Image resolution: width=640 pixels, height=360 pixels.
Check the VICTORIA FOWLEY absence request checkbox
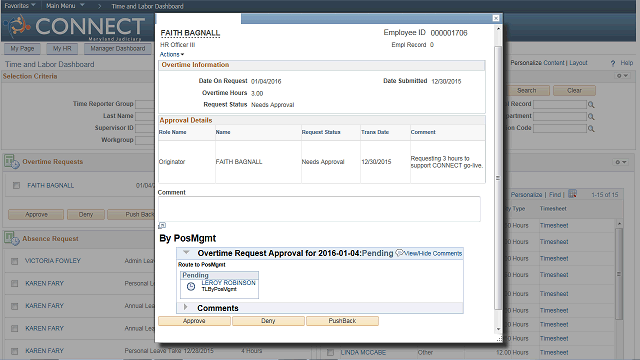15,261
